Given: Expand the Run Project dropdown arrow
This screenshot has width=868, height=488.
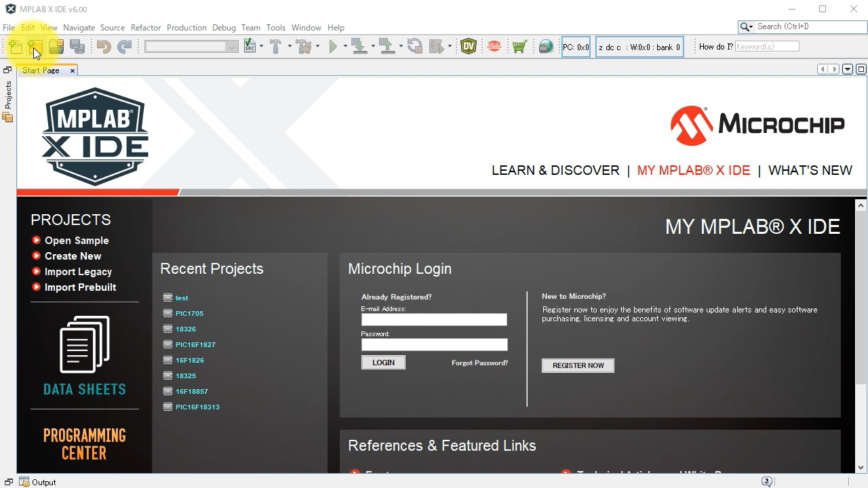Looking at the screenshot, I should [x=344, y=46].
